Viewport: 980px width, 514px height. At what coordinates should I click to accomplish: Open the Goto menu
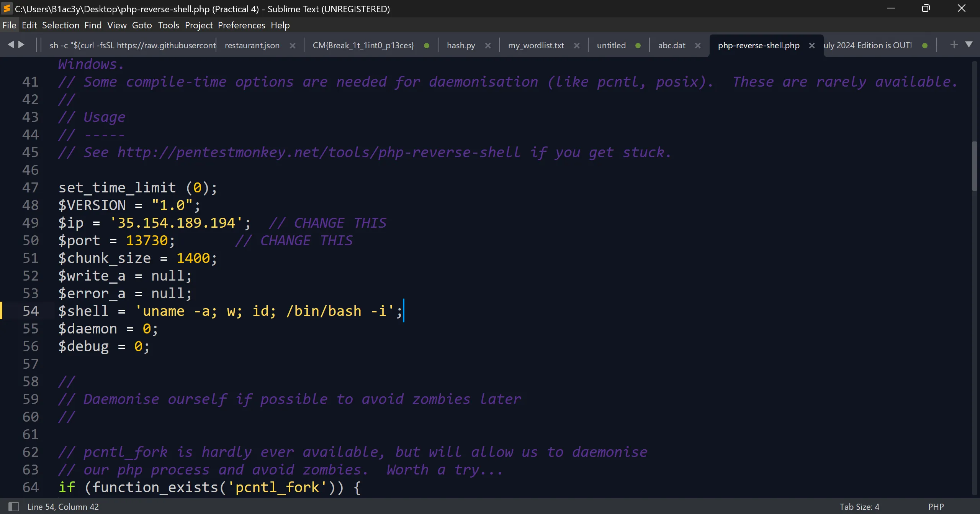(142, 25)
